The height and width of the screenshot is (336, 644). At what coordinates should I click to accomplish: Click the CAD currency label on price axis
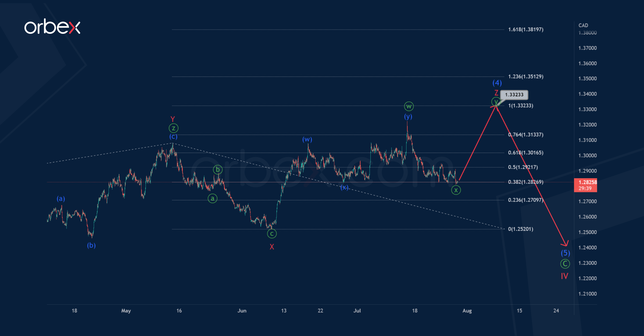pos(583,25)
